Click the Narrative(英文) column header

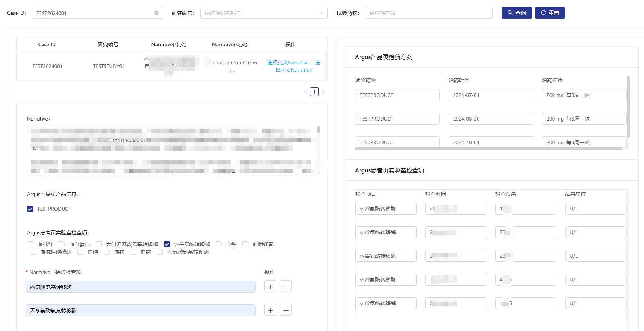[x=230, y=44]
